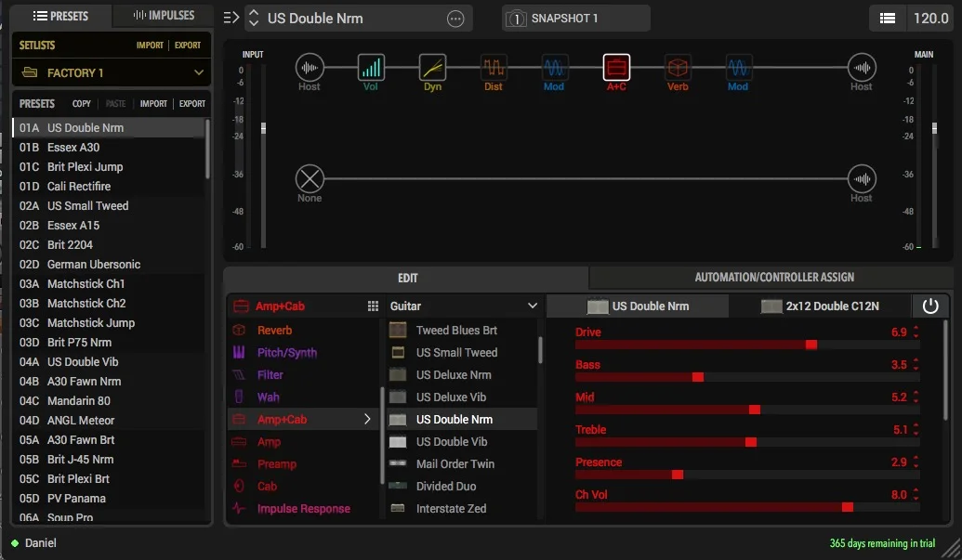Image resolution: width=962 pixels, height=560 pixels.
Task: Click the INPUT level meter handle
Action: click(263, 128)
